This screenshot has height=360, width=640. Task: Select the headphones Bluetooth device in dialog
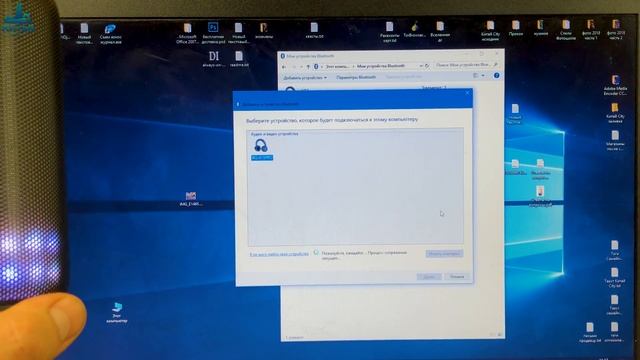tap(262, 149)
